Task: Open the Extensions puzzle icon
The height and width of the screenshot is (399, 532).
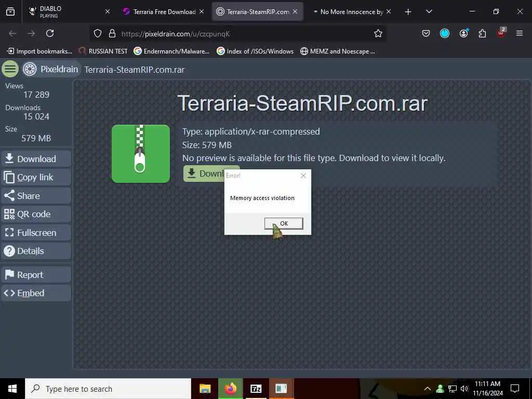Action: point(482,33)
